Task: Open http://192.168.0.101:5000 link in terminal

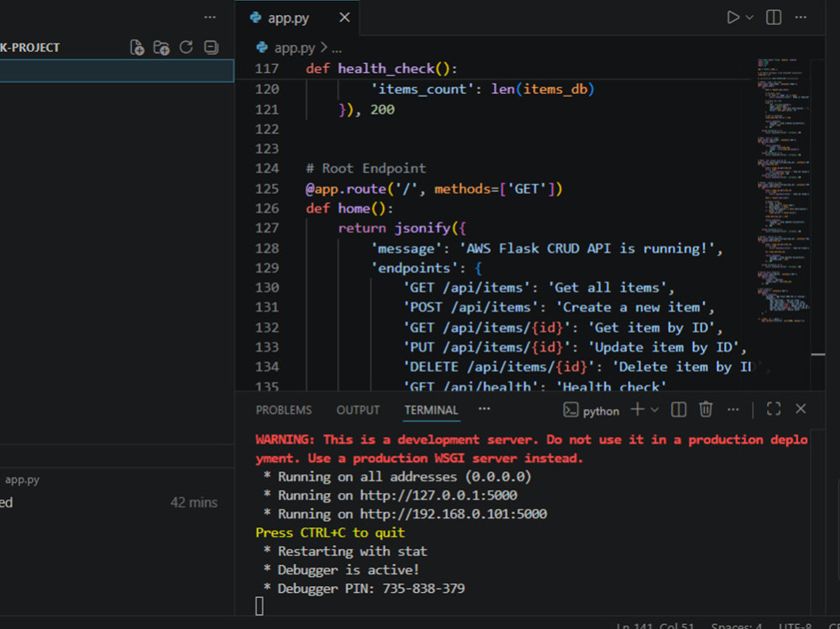Action: click(454, 514)
